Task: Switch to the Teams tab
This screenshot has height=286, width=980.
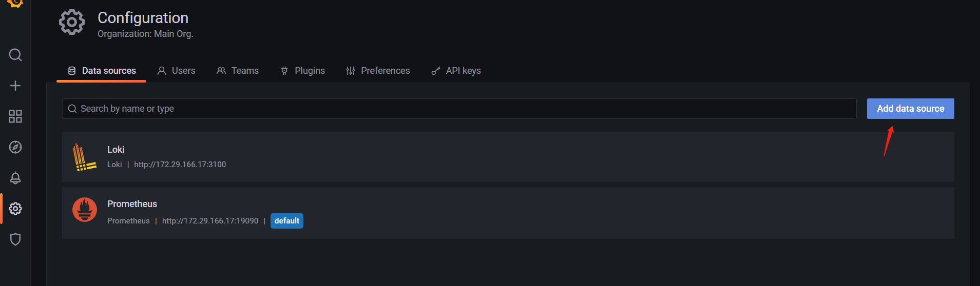Action: (x=238, y=71)
